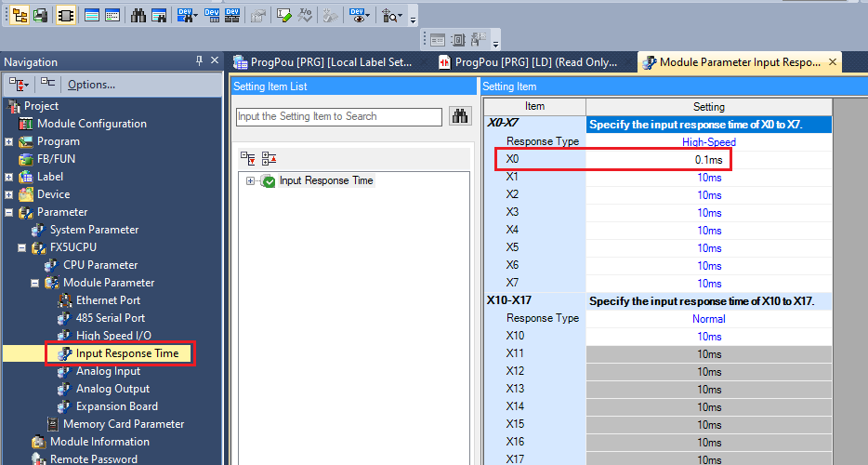Click the tower magnifier monitor icon
The width and height of the screenshot is (868, 465).
pyautogui.click(x=389, y=16)
